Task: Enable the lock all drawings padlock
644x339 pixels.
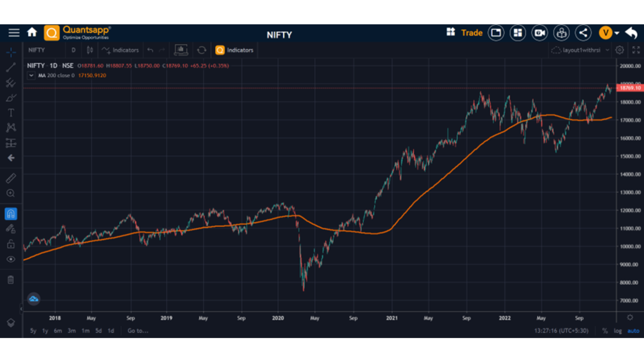Action: click(x=11, y=244)
